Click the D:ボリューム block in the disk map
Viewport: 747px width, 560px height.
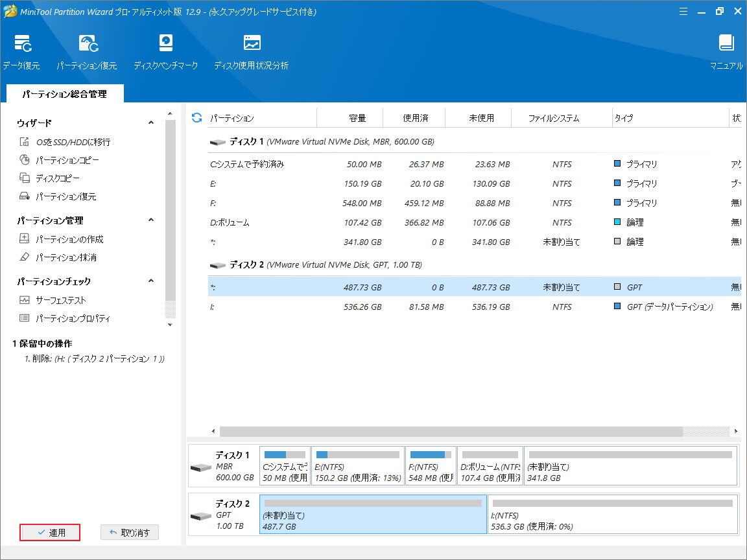point(490,466)
